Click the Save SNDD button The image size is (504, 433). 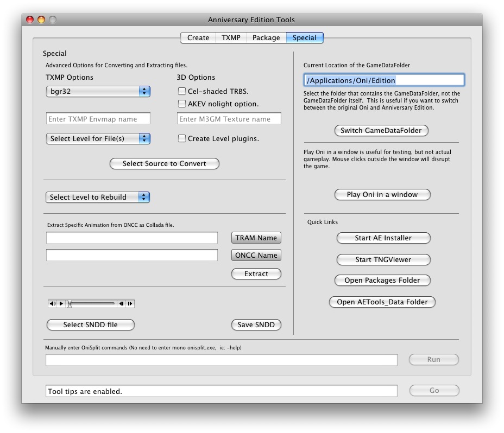pos(256,324)
